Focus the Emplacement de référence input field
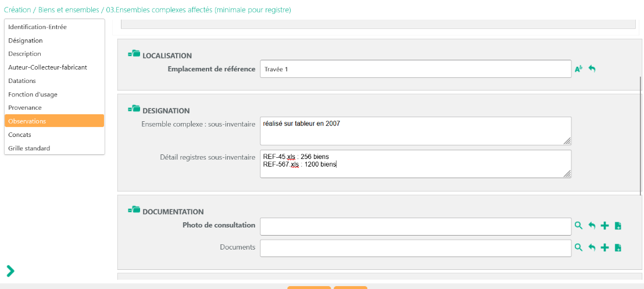This screenshot has height=289, width=644. pyautogui.click(x=415, y=69)
